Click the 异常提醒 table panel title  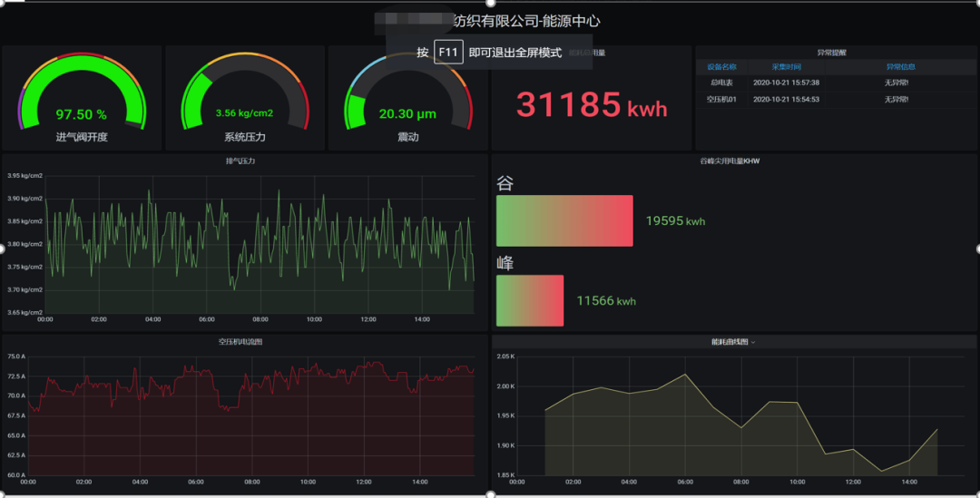(831, 53)
